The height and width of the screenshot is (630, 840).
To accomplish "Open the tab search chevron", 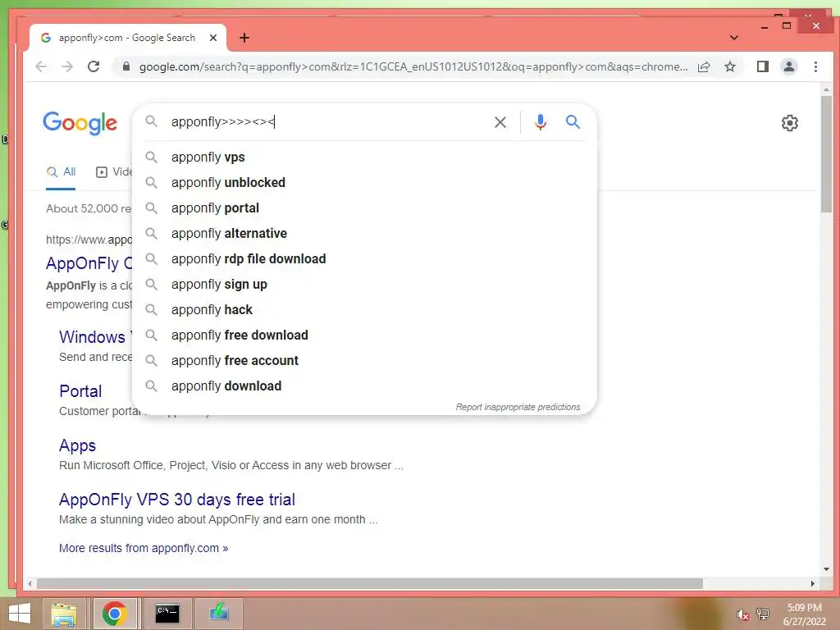I will click(734, 38).
